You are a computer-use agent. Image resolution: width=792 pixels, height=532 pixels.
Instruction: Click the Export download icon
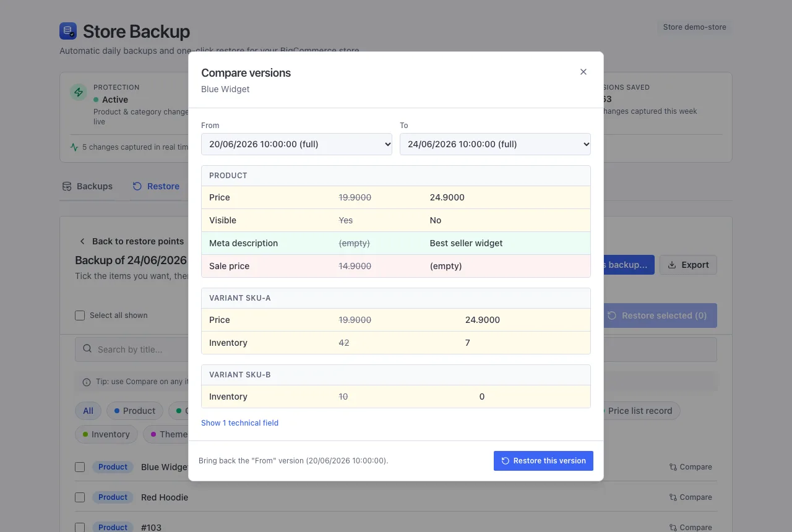[x=672, y=265]
